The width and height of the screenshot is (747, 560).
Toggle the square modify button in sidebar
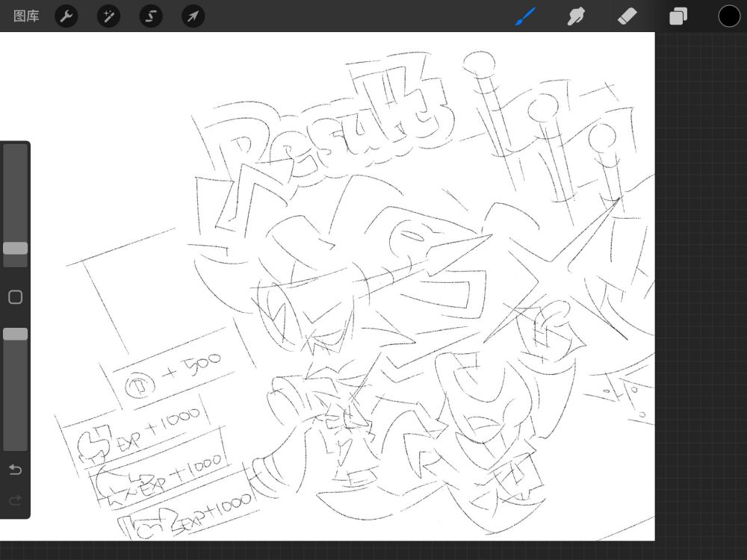point(15,297)
